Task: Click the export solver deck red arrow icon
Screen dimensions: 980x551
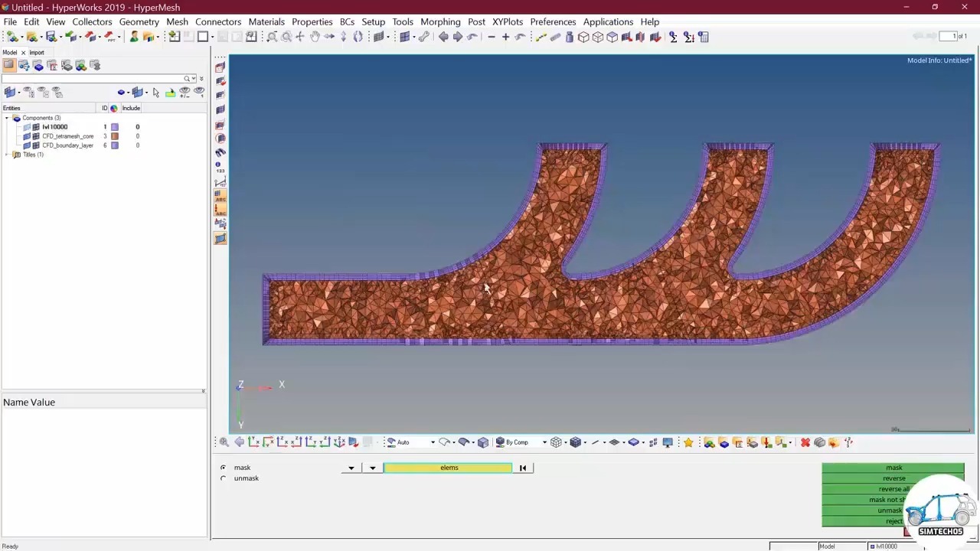Action: 91,37
